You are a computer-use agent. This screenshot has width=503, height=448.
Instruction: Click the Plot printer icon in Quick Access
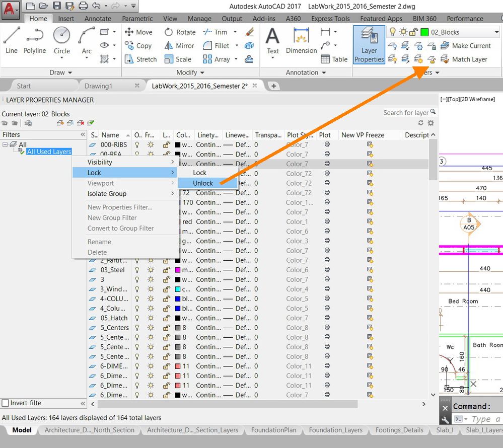(83, 6)
